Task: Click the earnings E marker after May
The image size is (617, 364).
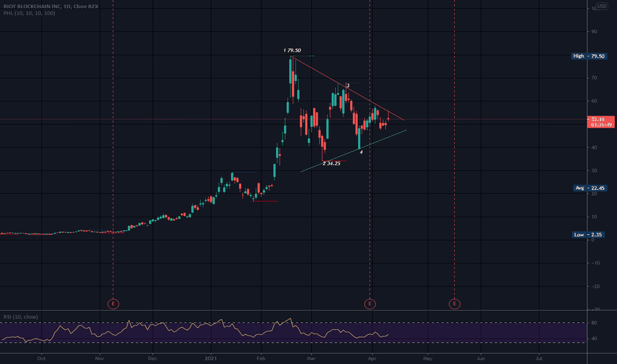Action: point(455,304)
